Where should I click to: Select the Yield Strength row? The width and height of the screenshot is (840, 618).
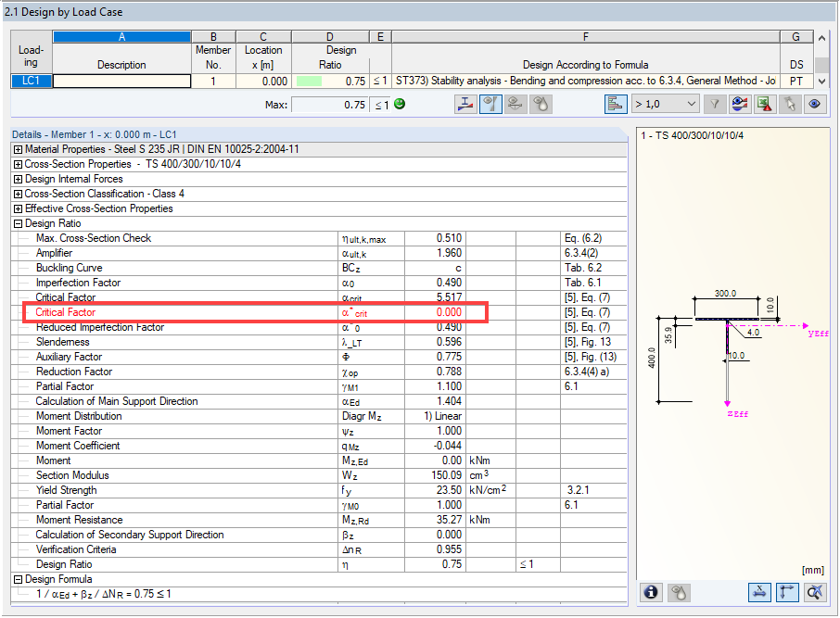coord(319,490)
